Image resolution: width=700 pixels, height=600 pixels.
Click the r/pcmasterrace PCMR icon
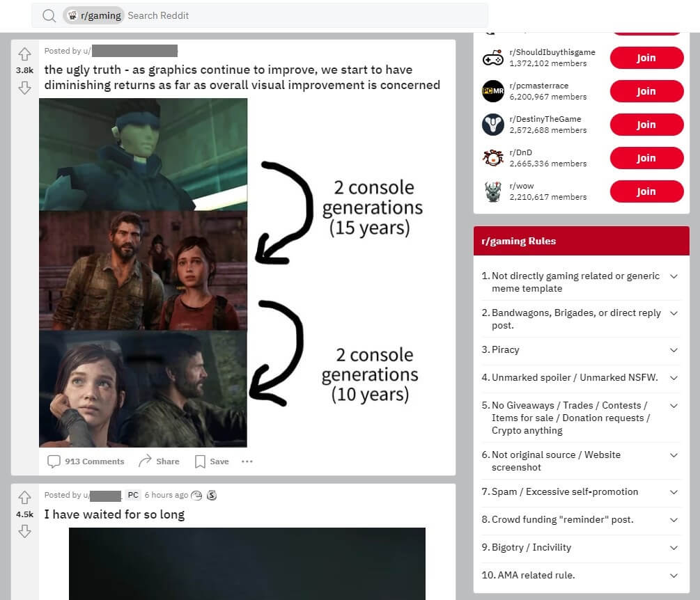tap(493, 91)
